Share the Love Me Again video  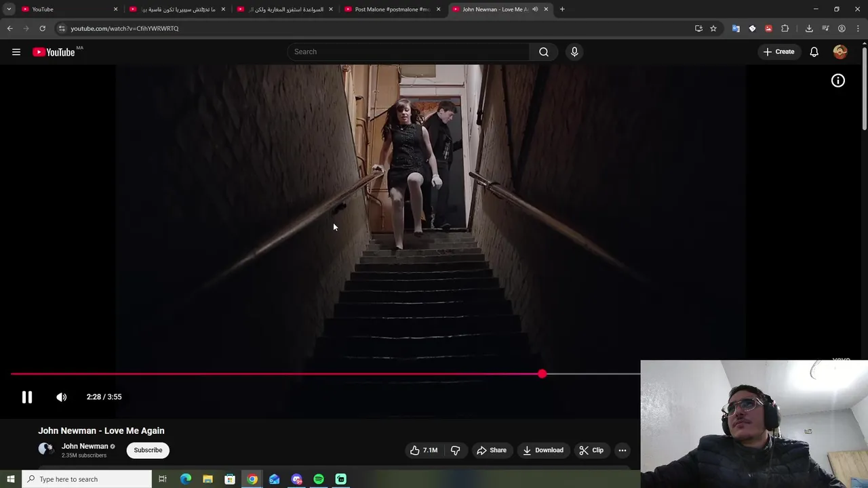click(492, 450)
